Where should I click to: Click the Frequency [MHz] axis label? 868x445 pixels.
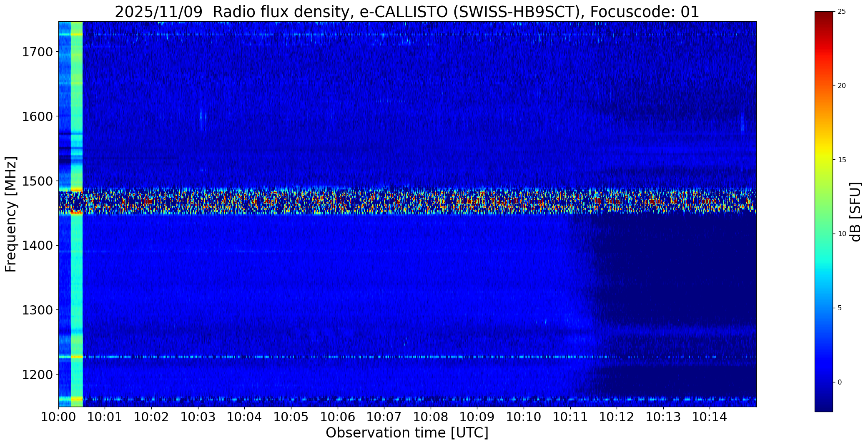[11, 214]
